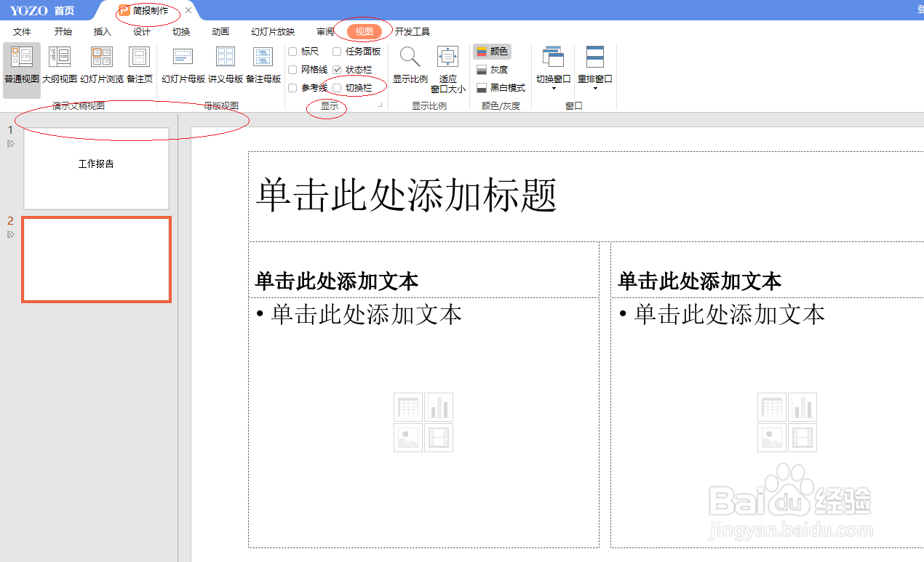Switch to the Insert (插入) ribbon tab

tap(103, 32)
